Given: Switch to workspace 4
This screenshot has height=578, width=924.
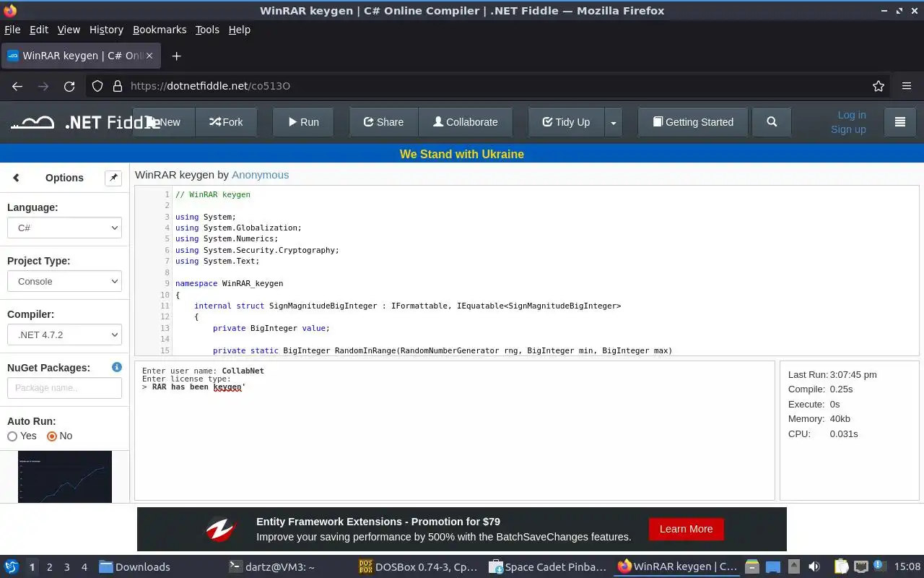Looking at the screenshot, I should click(x=84, y=567).
